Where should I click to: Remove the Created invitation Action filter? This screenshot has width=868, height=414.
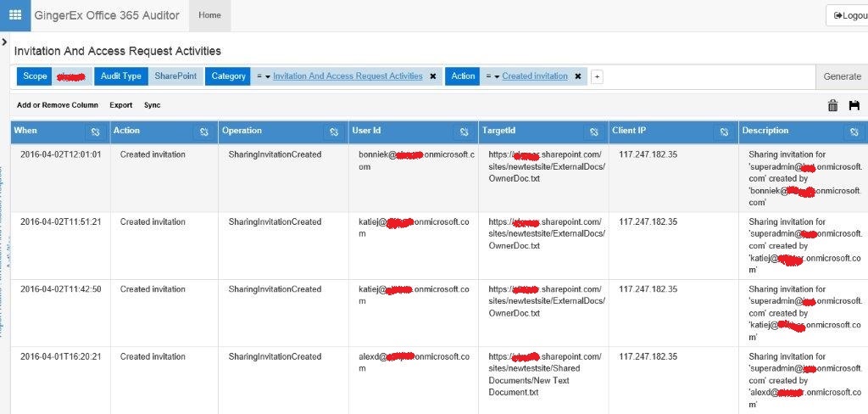pos(577,76)
